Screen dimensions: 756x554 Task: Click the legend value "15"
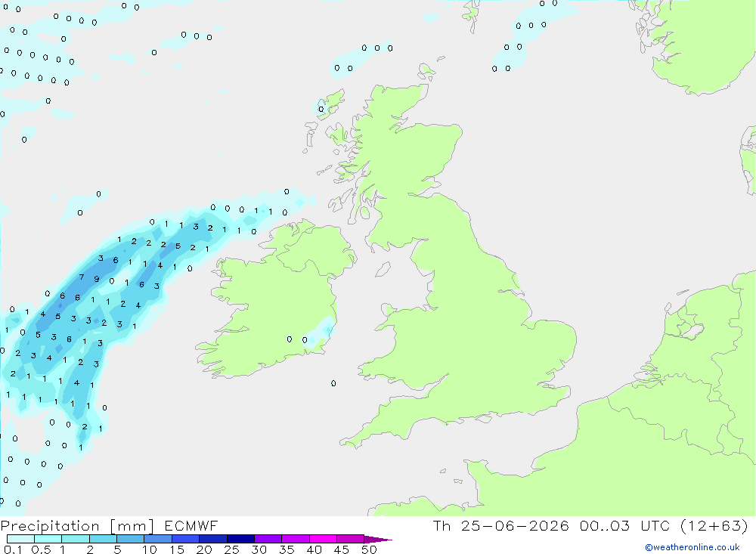[177, 549]
